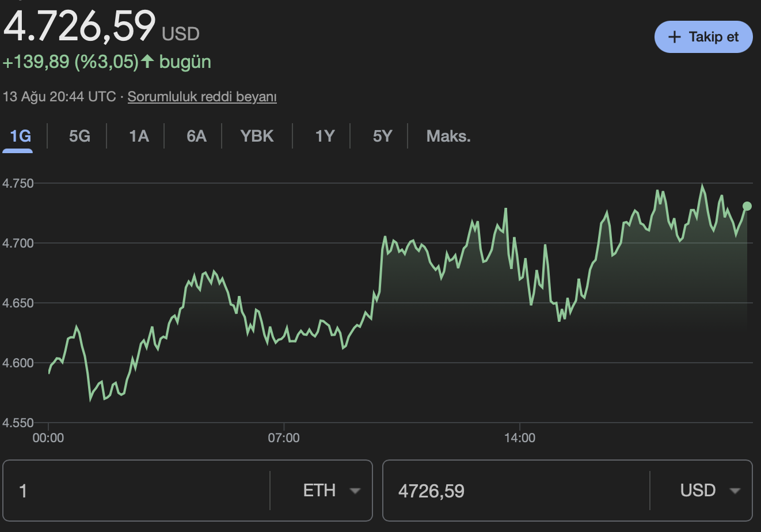Click the 4.600 y-axis label

[x=18, y=363]
